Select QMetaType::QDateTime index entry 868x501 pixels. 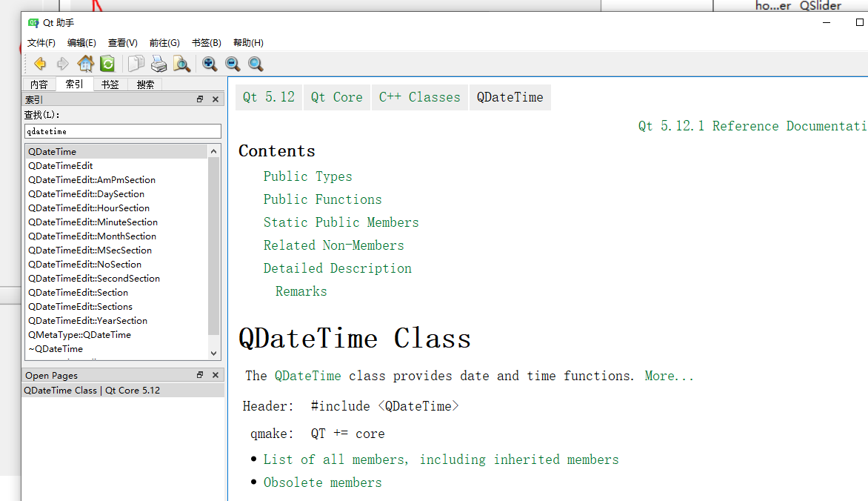(x=116, y=335)
